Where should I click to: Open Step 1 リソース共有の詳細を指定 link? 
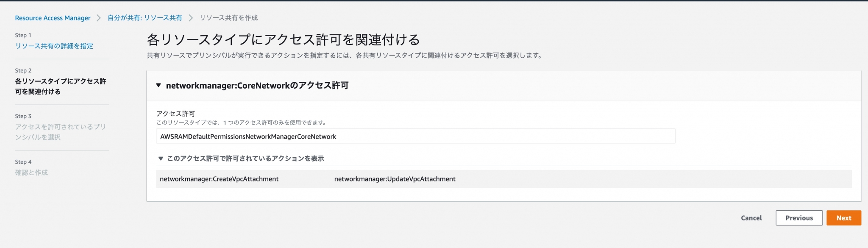click(54, 46)
